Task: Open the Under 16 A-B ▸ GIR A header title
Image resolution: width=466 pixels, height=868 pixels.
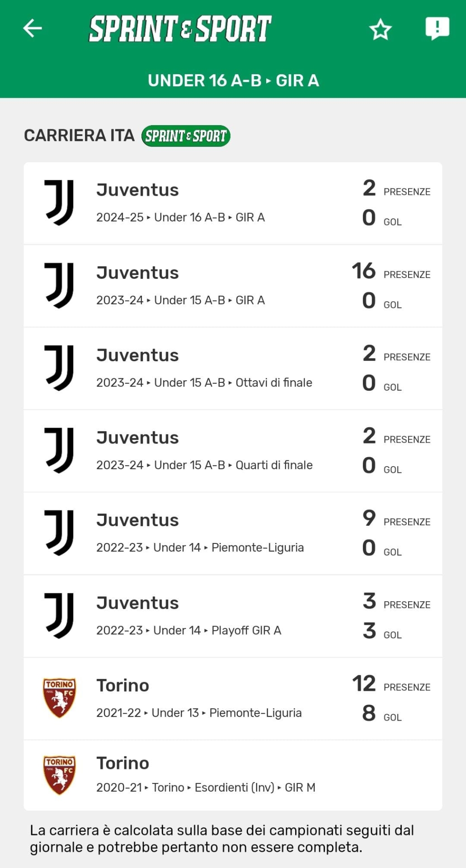Action: [233, 80]
